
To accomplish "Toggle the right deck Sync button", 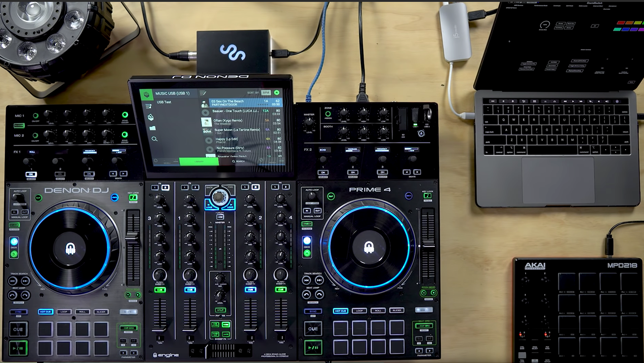I will 313,311.
